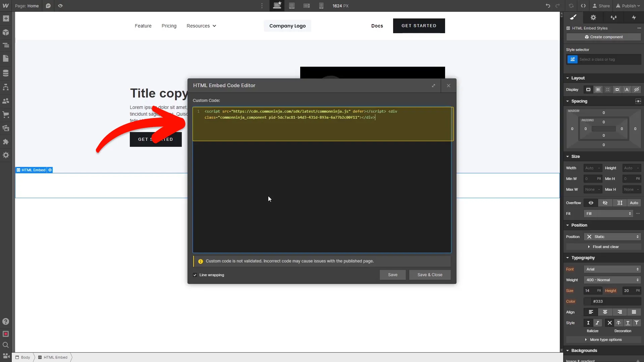Screen dimensions: 644x362
Task: Click the font Size 14 field
Action: pyautogui.click(x=593, y=291)
